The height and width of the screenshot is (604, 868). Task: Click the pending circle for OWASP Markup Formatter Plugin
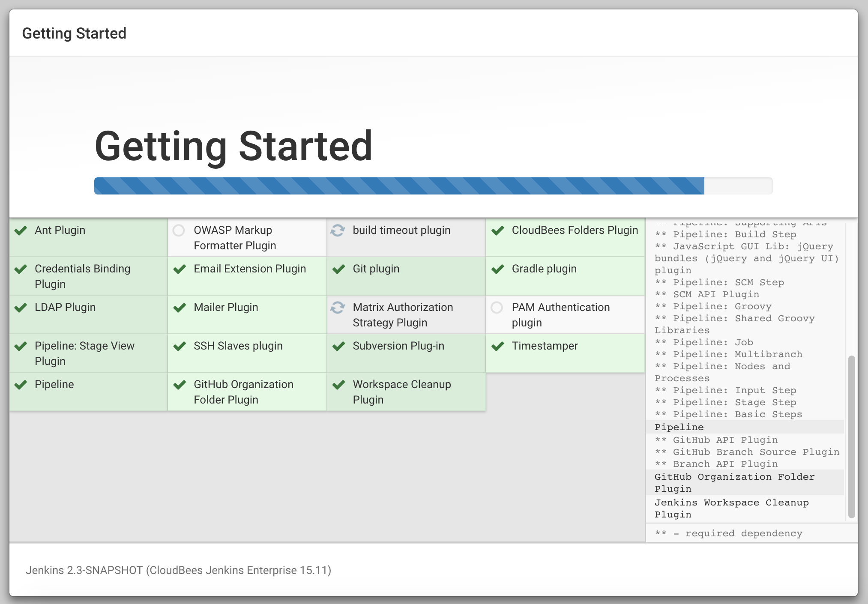pyautogui.click(x=179, y=230)
